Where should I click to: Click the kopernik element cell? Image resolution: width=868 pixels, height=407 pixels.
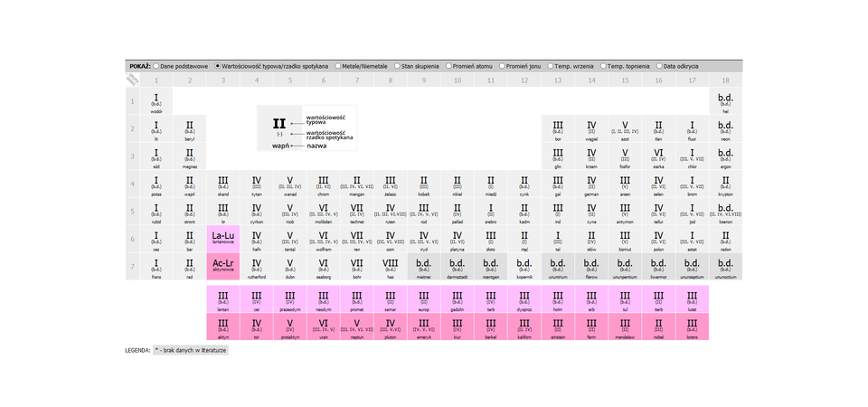(x=524, y=266)
